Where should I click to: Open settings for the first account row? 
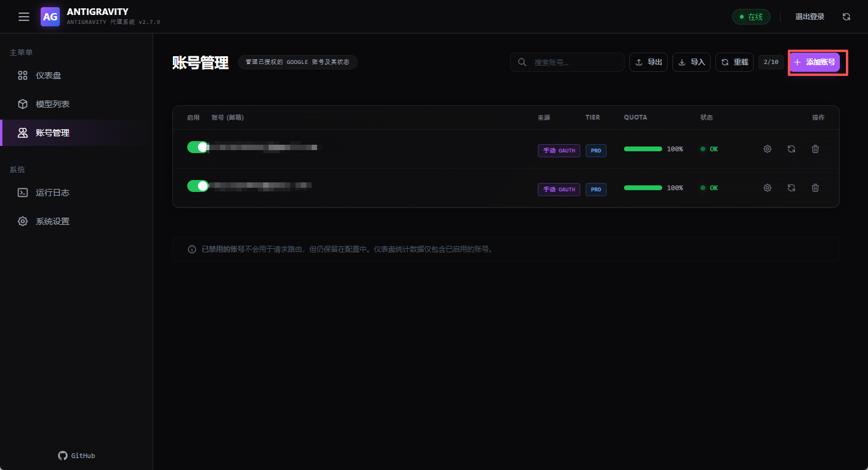pyautogui.click(x=768, y=149)
